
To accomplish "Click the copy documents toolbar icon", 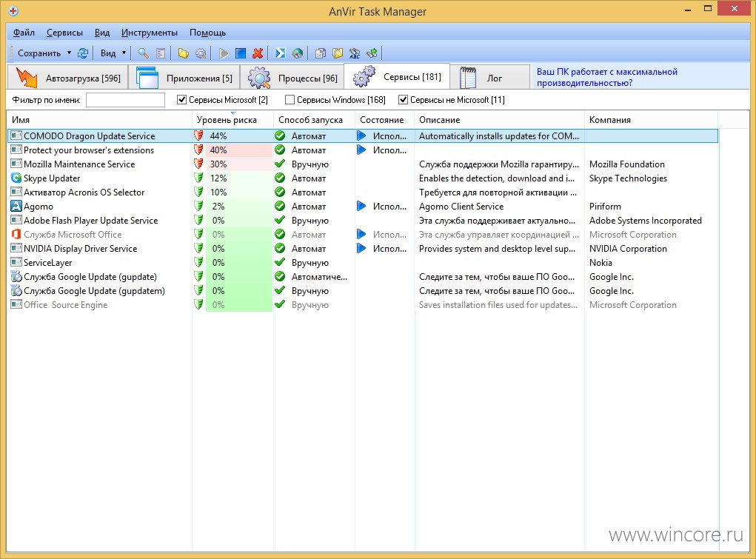I will (x=320, y=53).
